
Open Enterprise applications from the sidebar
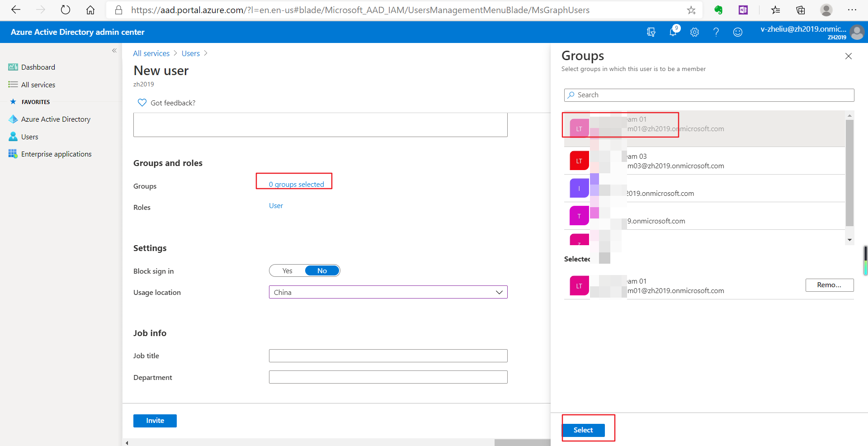click(56, 154)
